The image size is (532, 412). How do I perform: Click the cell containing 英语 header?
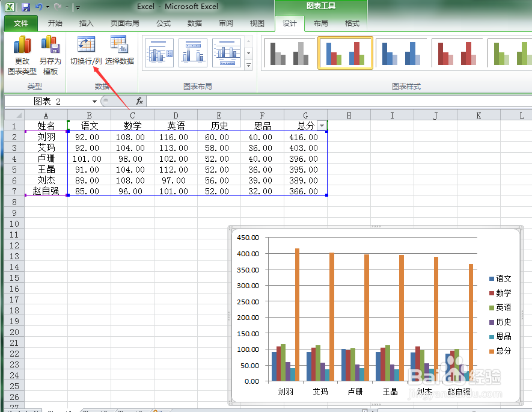pyautogui.click(x=176, y=126)
